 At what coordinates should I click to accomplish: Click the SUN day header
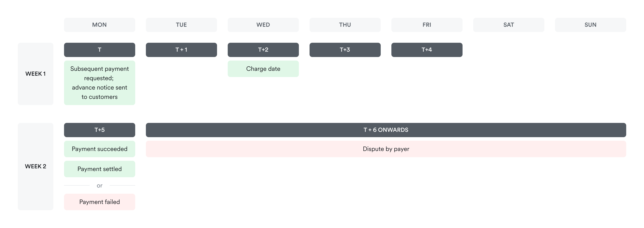pos(590,25)
